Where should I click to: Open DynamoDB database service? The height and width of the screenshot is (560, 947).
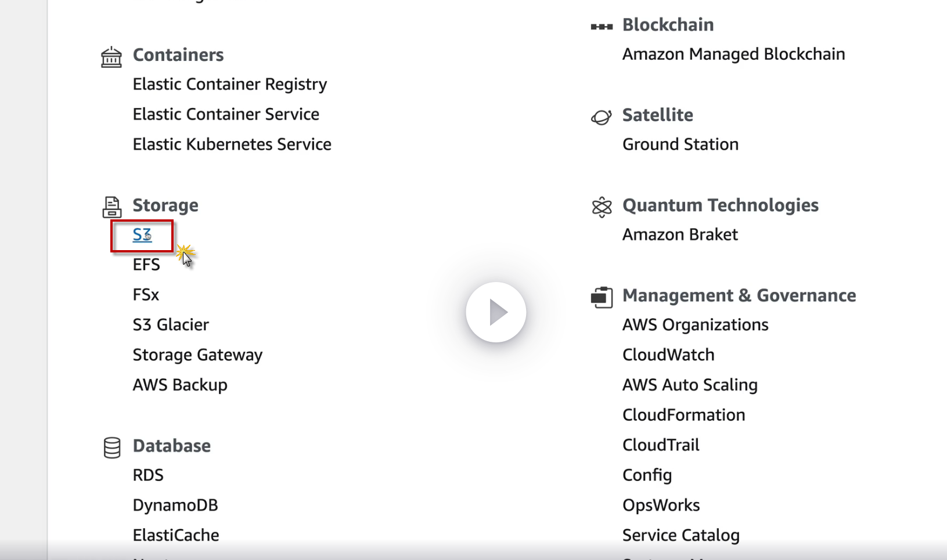click(x=175, y=505)
